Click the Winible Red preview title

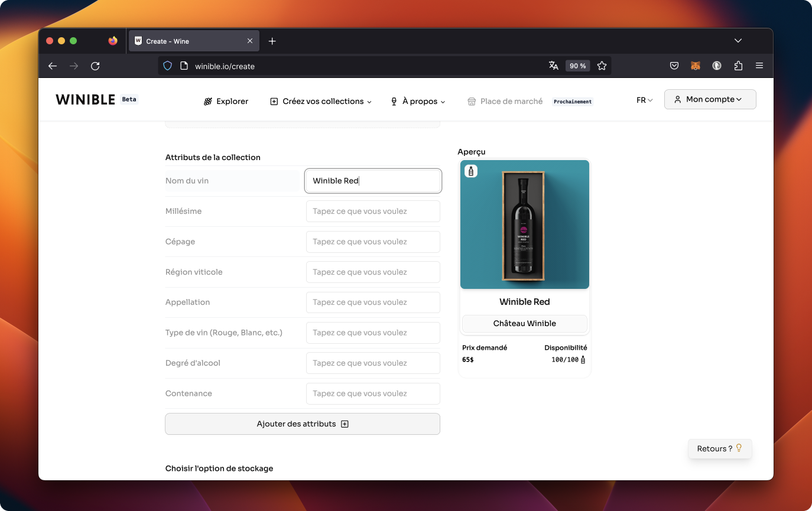click(x=525, y=302)
